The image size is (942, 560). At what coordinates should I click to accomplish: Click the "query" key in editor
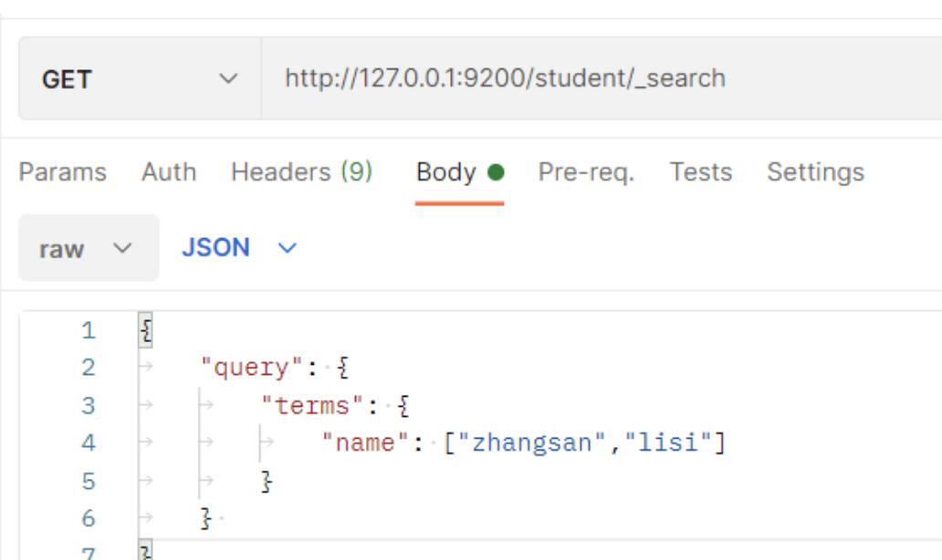pos(251,368)
